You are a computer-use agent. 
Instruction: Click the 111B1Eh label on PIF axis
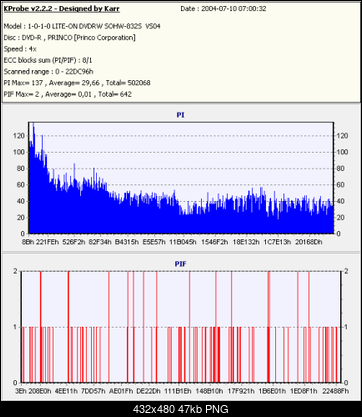(178, 391)
